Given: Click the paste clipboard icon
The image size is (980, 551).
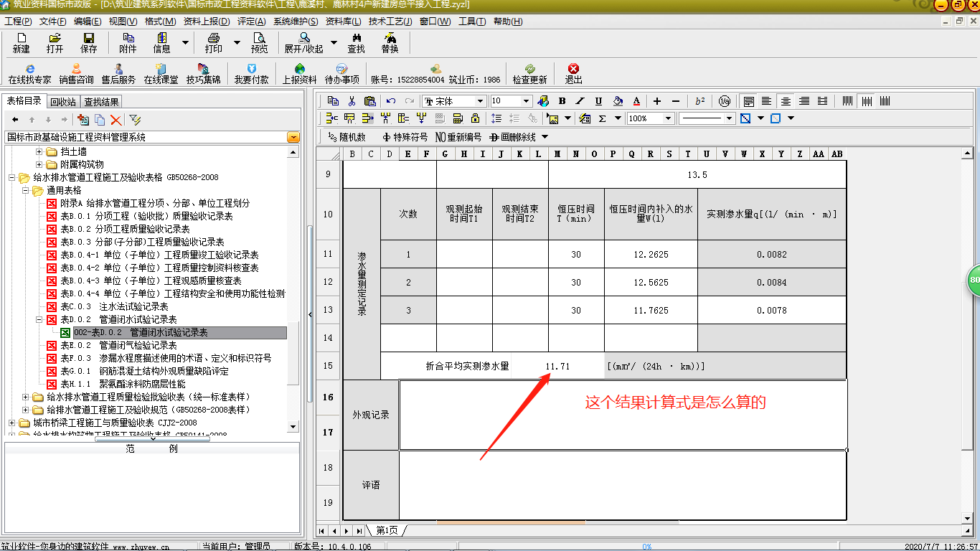Looking at the screenshot, I should (369, 101).
